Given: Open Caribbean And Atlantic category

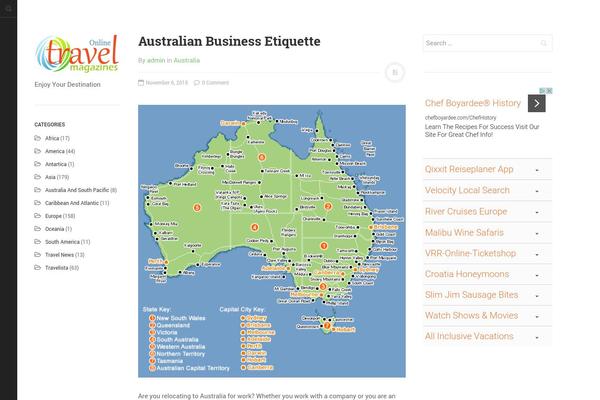Looking at the screenshot, I should 72,203.
